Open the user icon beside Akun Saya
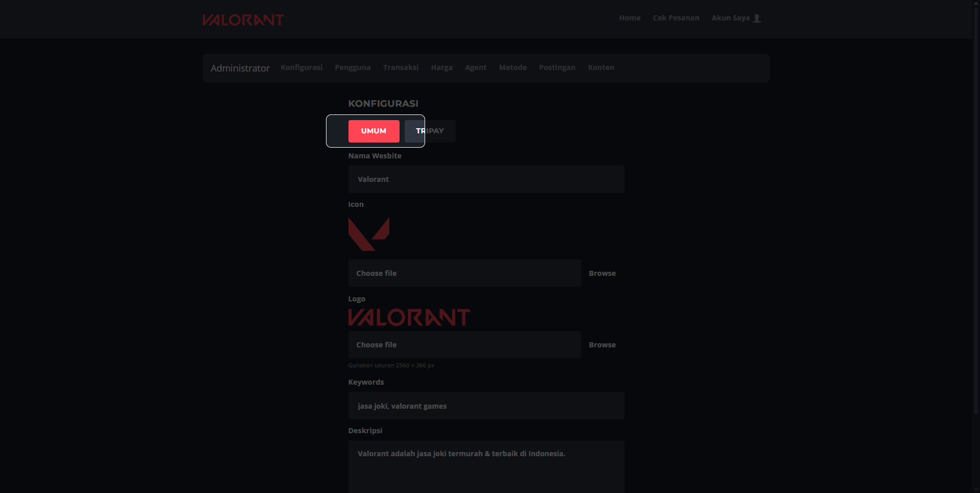This screenshot has height=493, width=980. tap(757, 18)
